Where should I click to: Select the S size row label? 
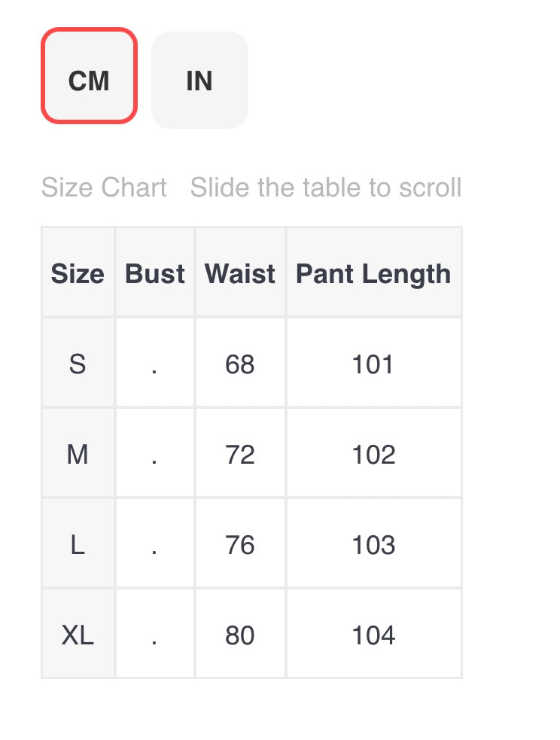tap(78, 364)
